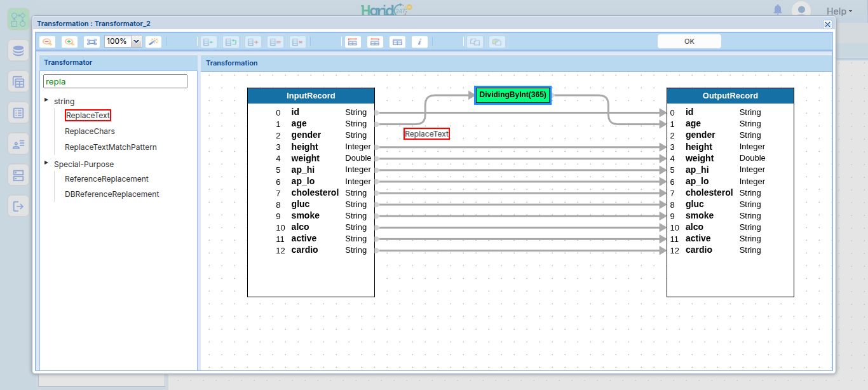This screenshot has width=868, height=390.
Task: Collapse the string tree group
Action: point(46,100)
